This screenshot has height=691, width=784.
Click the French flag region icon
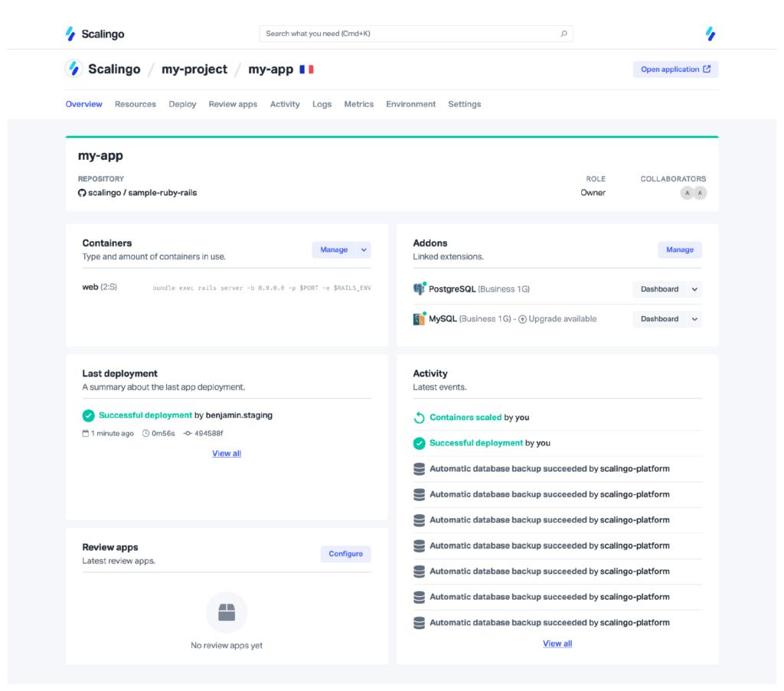[x=306, y=70]
